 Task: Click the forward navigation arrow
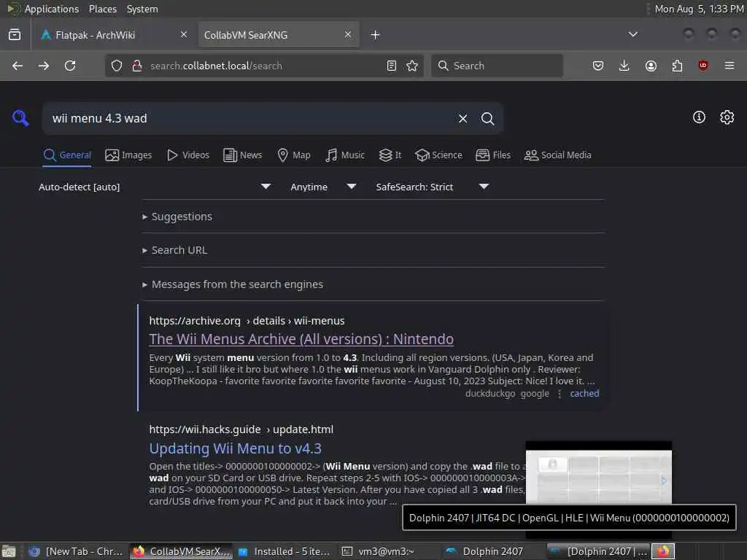click(44, 66)
